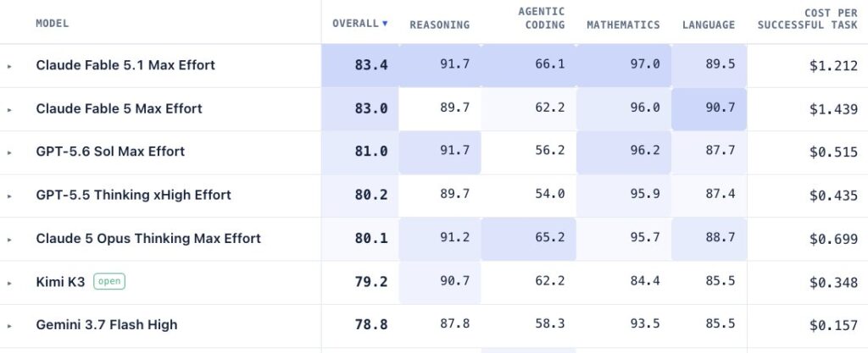Expand the GPT-5.5 Thinking xHigh Effort row
The width and height of the screenshot is (868, 353).
tap(8, 196)
